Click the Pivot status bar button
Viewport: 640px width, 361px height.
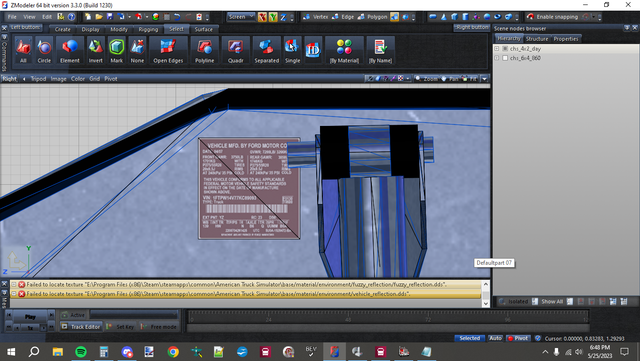(518, 338)
